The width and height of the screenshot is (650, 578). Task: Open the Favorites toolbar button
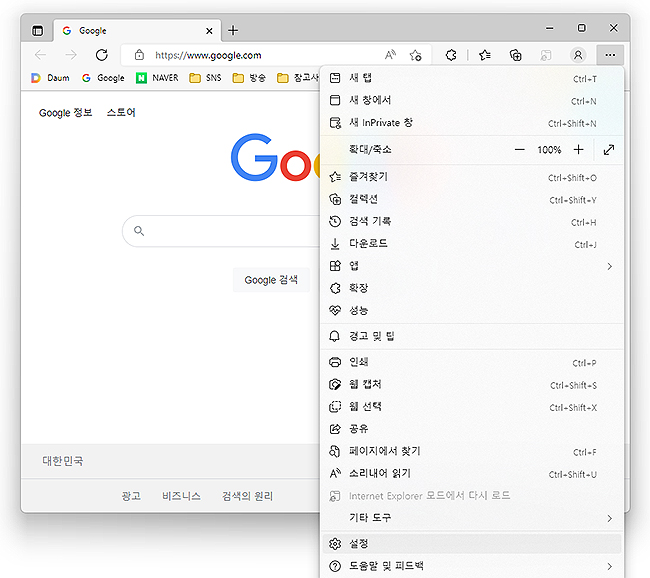click(485, 55)
